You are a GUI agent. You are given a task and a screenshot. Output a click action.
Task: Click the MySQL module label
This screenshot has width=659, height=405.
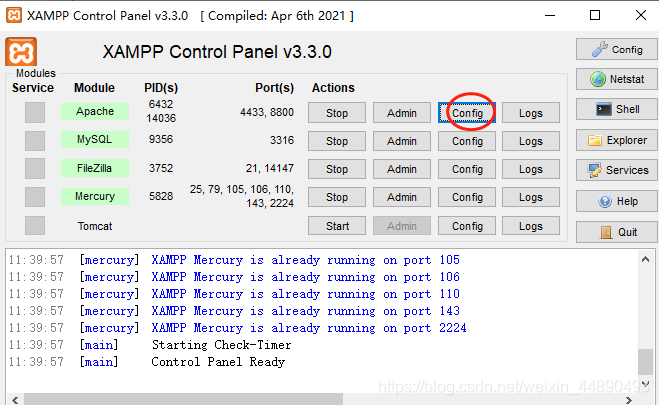coord(95,139)
